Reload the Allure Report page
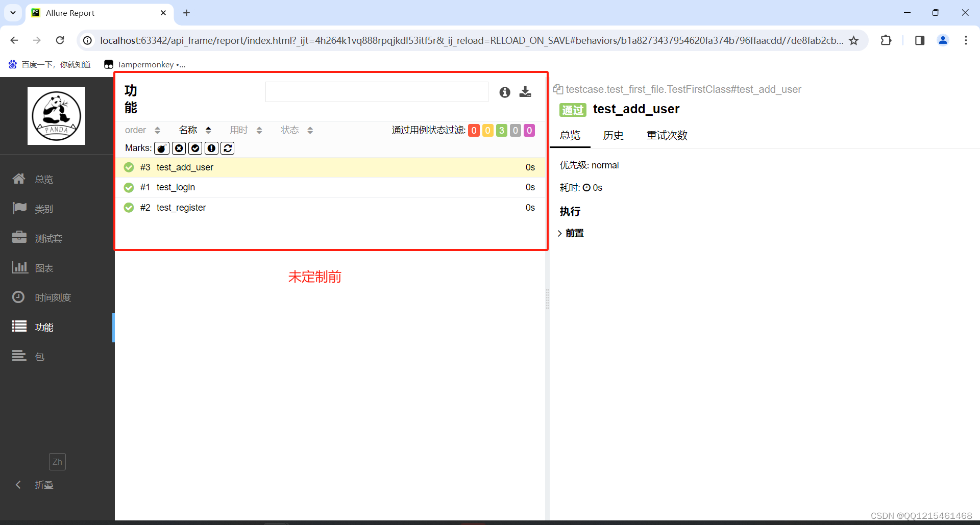The width and height of the screenshot is (980, 525). coord(60,40)
